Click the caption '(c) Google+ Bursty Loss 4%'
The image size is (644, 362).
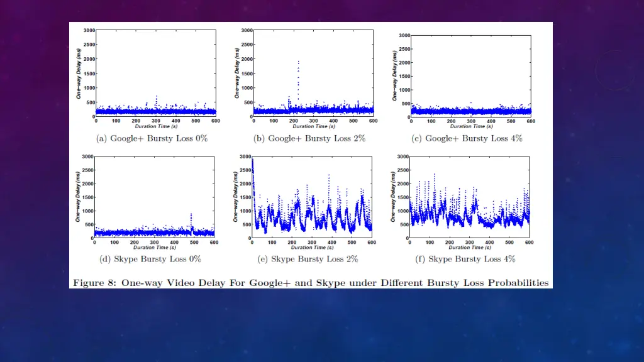click(467, 138)
